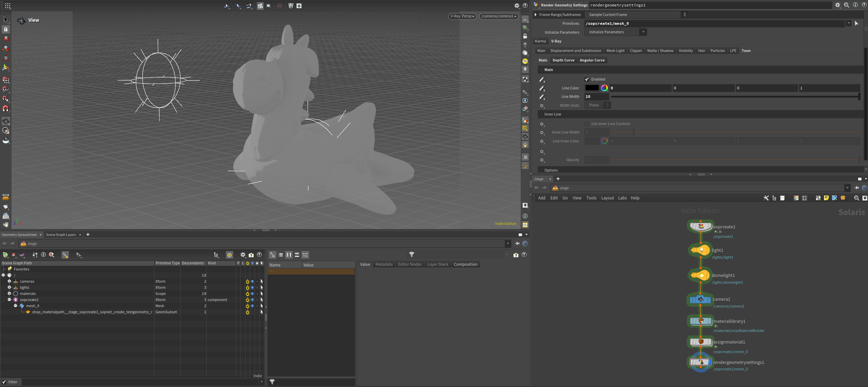Add new pane tab next to /stage
The width and height of the screenshot is (868, 387).
558,179
